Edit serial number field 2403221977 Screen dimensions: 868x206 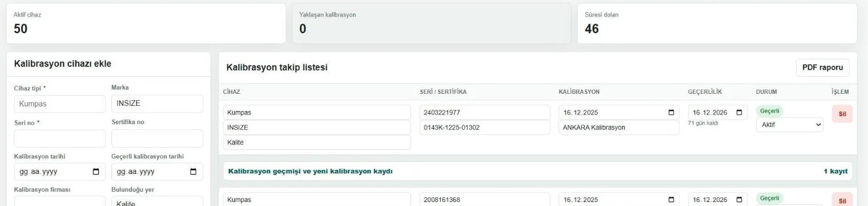tap(485, 113)
